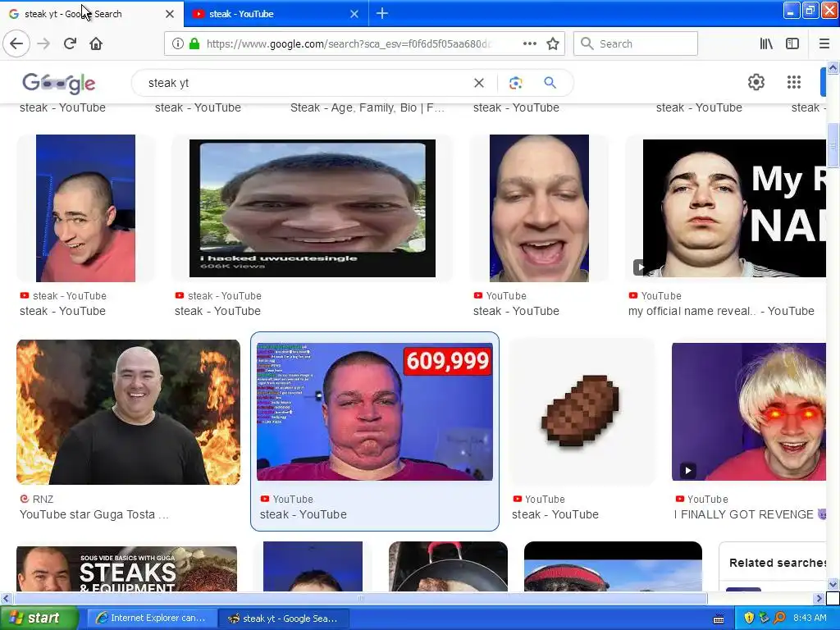Click the vertical scrollbar thumb

(x=833, y=146)
